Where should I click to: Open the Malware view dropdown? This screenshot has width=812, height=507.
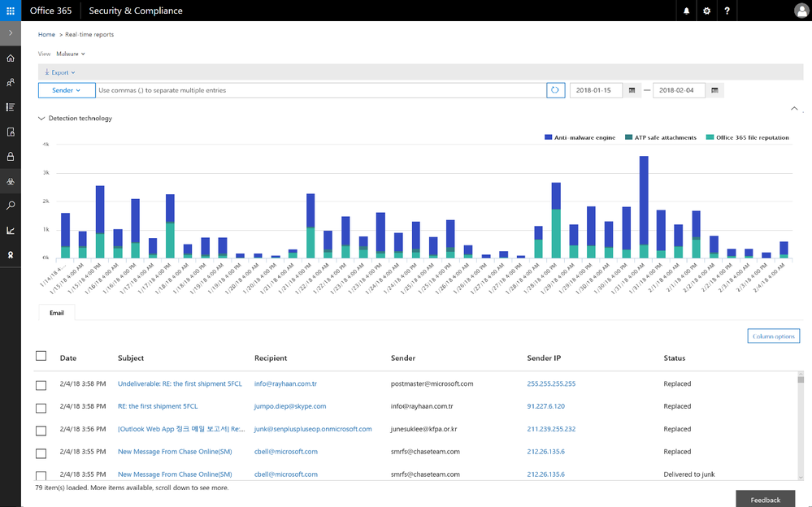tap(71, 54)
